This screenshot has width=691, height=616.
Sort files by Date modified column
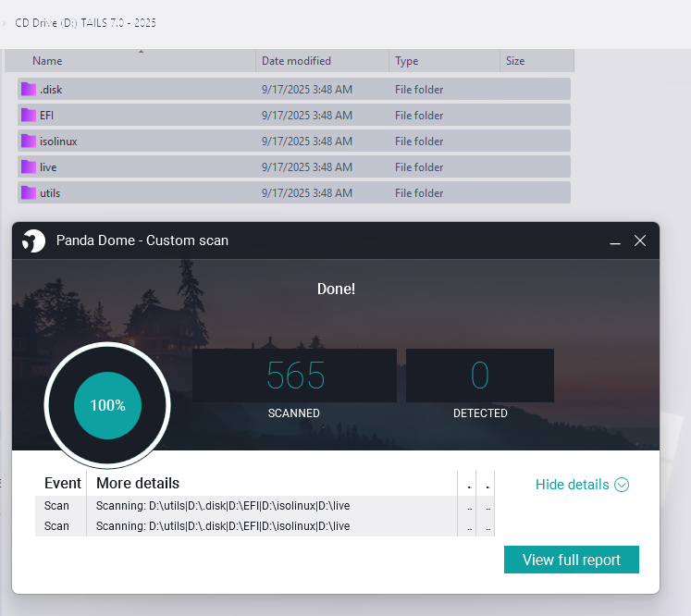[x=322, y=61]
